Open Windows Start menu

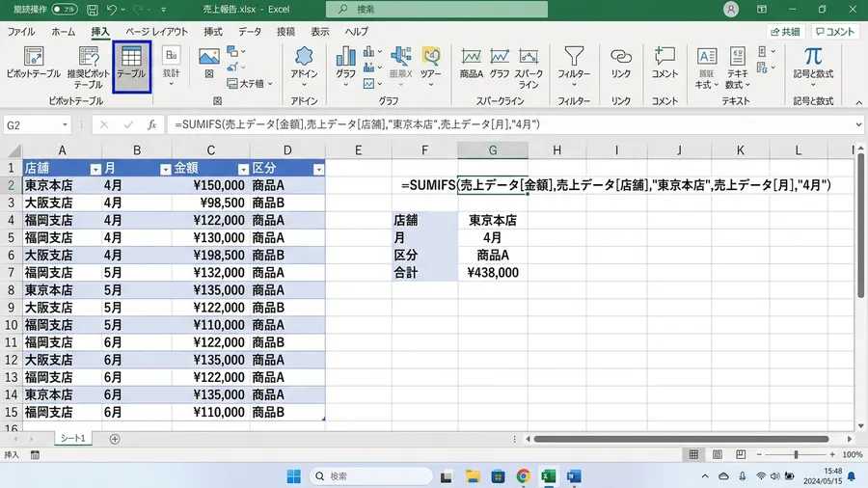[x=293, y=475]
